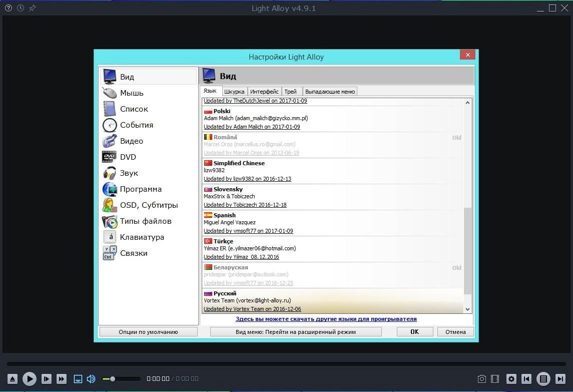This screenshot has height=392, width=573.
Task: Select the Беларуская language entry
Action: 333,275
